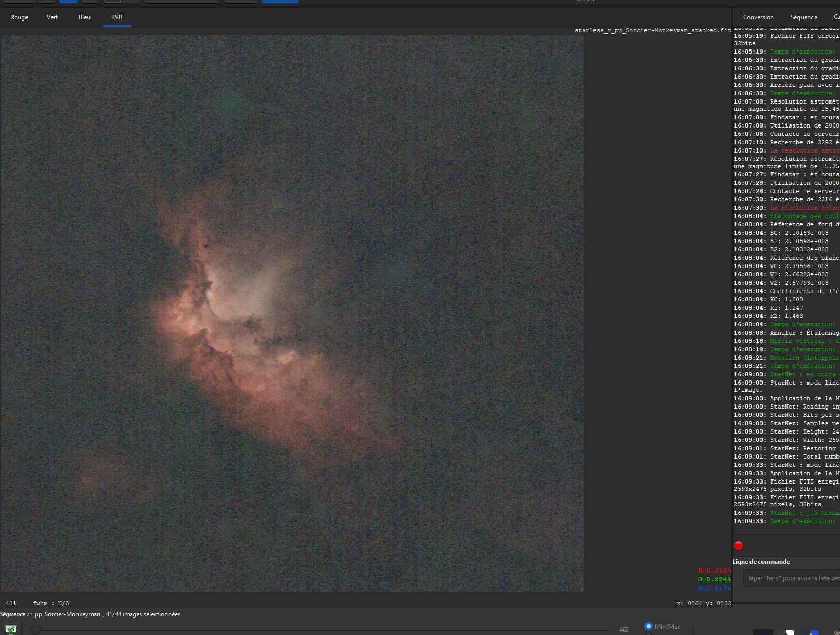Viewport: 840px width, 635px height.
Task: Click the nebula image in the preview
Action: click(x=292, y=313)
